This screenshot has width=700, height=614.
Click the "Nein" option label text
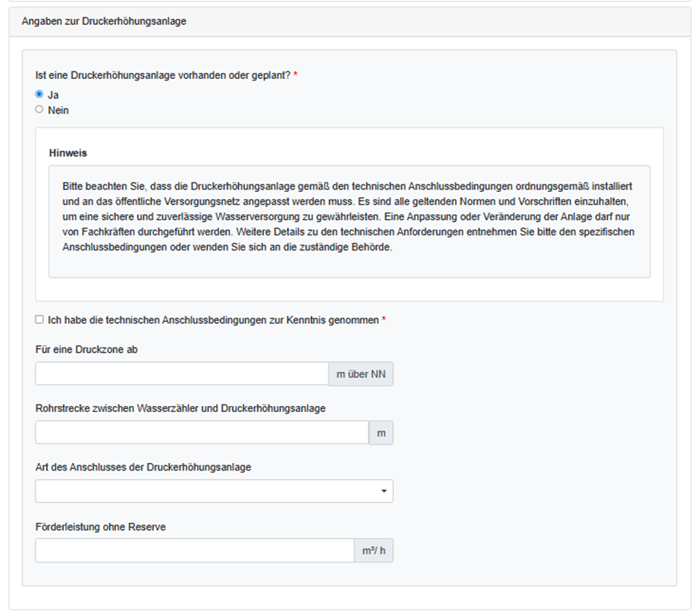pyautogui.click(x=58, y=110)
